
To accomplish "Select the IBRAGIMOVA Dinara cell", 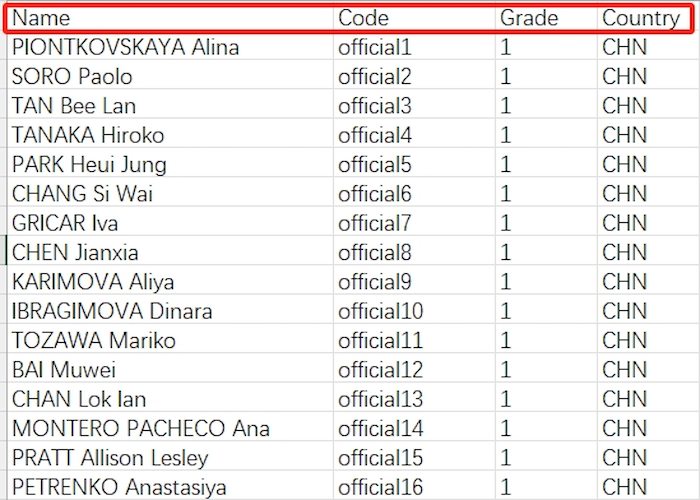I will (170, 311).
